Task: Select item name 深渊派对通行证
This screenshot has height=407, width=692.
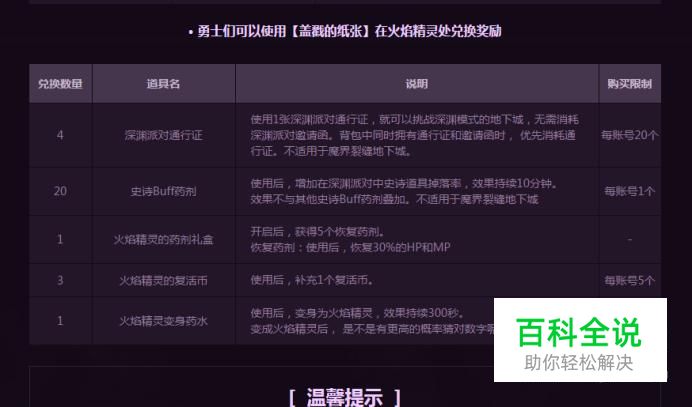Action: click(x=163, y=135)
